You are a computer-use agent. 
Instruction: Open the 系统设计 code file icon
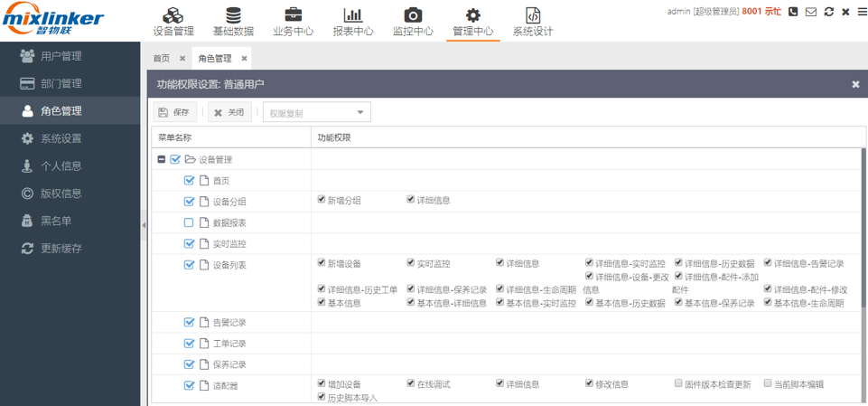pyautogui.click(x=533, y=15)
